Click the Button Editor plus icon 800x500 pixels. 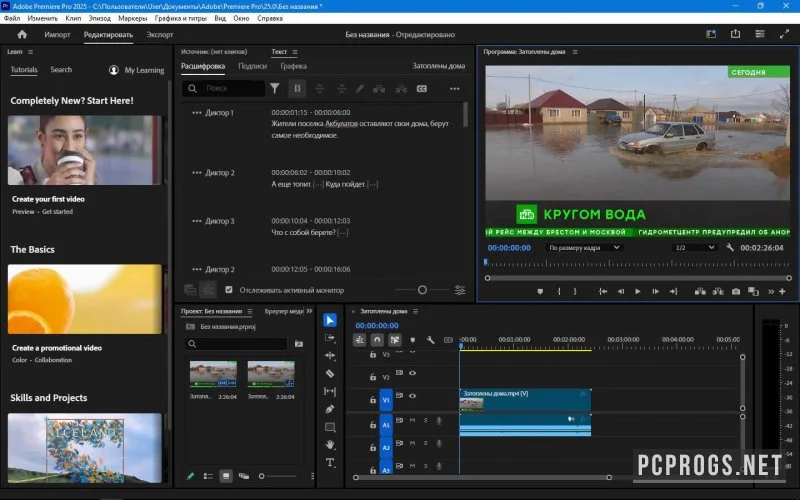coord(782,291)
